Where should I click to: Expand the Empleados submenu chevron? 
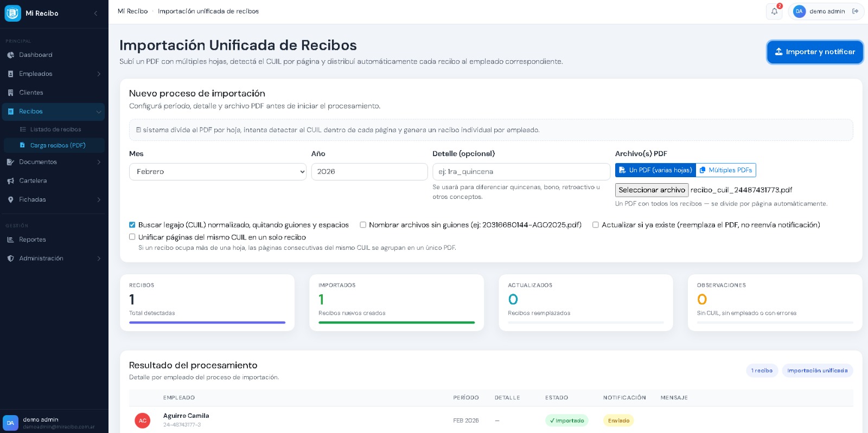click(99, 74)
